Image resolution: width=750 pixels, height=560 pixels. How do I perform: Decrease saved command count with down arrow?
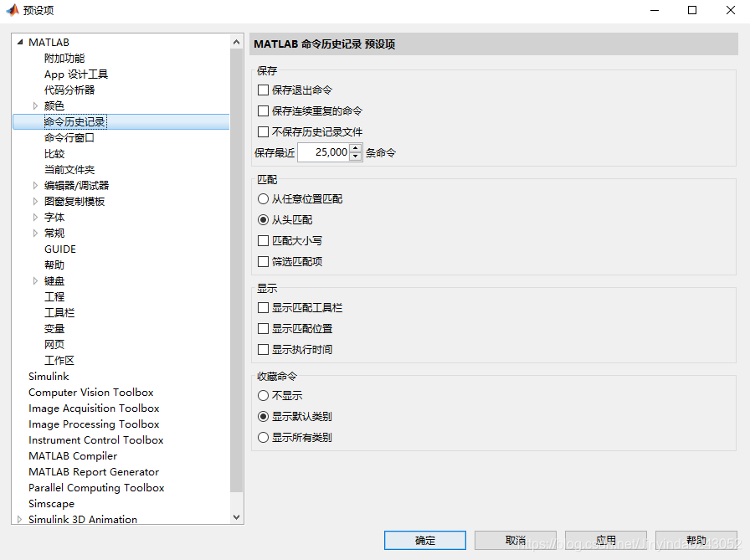[356, 157]
